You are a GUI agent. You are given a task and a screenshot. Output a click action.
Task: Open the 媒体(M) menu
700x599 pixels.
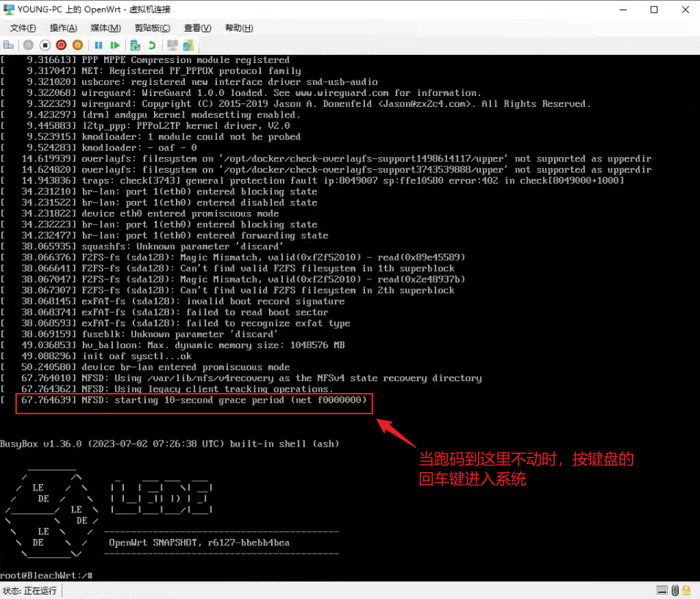(106, 28)
